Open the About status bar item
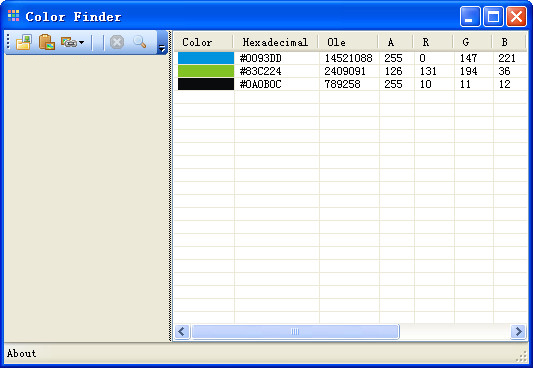The height and width of the screenshot is (368, 533). 21,353
